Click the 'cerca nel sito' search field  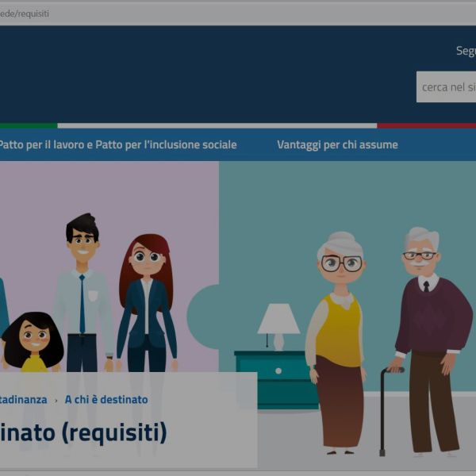point(446,87)
